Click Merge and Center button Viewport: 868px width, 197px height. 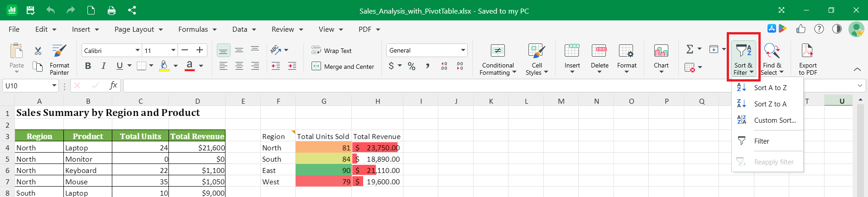click(343, 66)
